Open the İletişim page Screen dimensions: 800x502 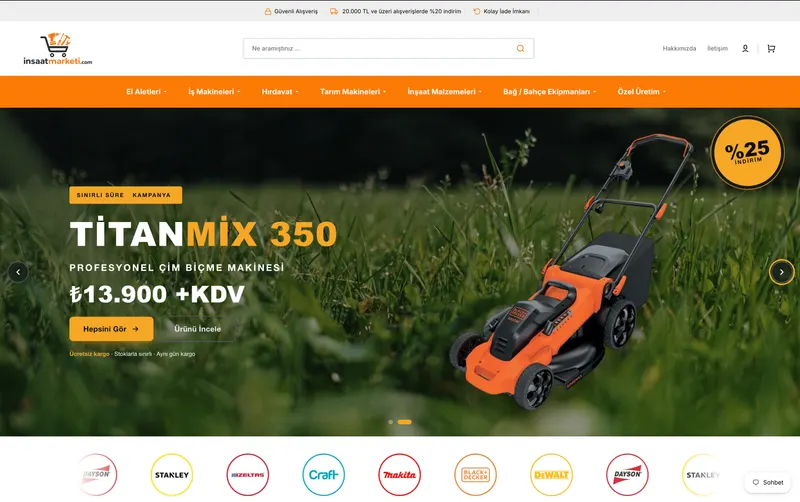tap(717, 48)
